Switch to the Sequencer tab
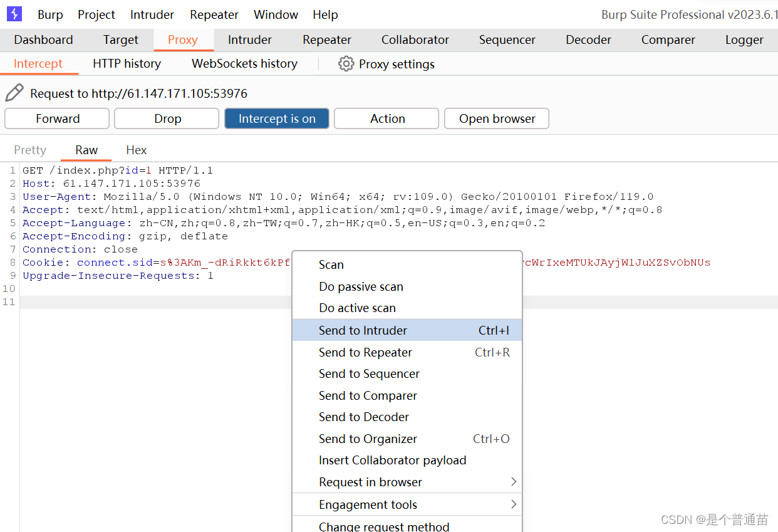This screenshot has height=532, width=778. pos(507,39)
